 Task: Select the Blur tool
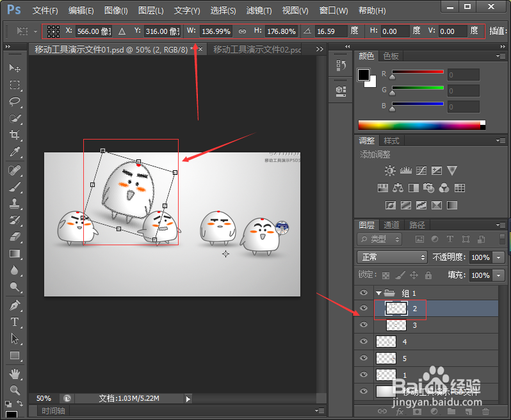pyautogui.click(x=14, y=270)
